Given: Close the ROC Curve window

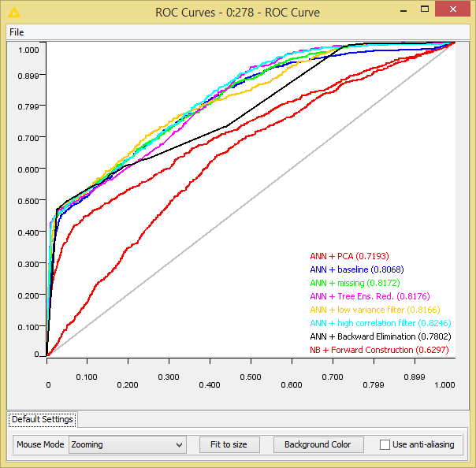Looking at the screenshot, I should [452, 9].
